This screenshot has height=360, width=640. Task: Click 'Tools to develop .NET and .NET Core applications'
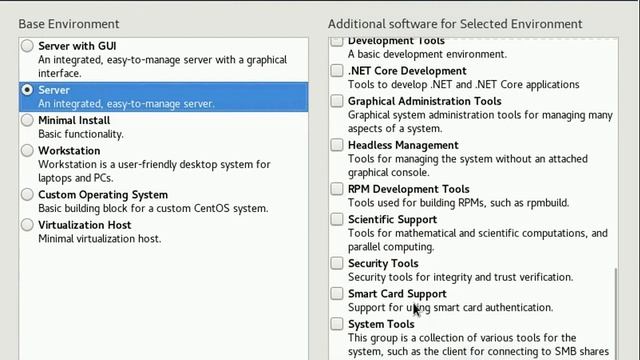[464, 84]
